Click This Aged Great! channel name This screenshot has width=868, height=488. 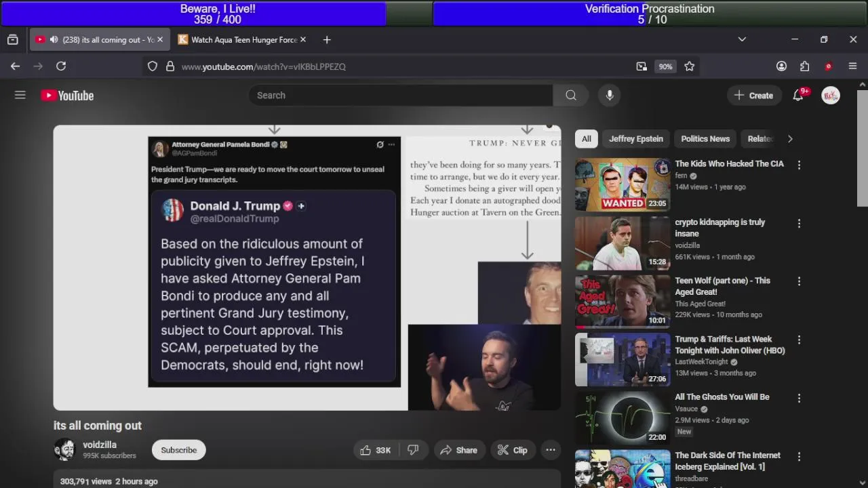coord(700,304)
